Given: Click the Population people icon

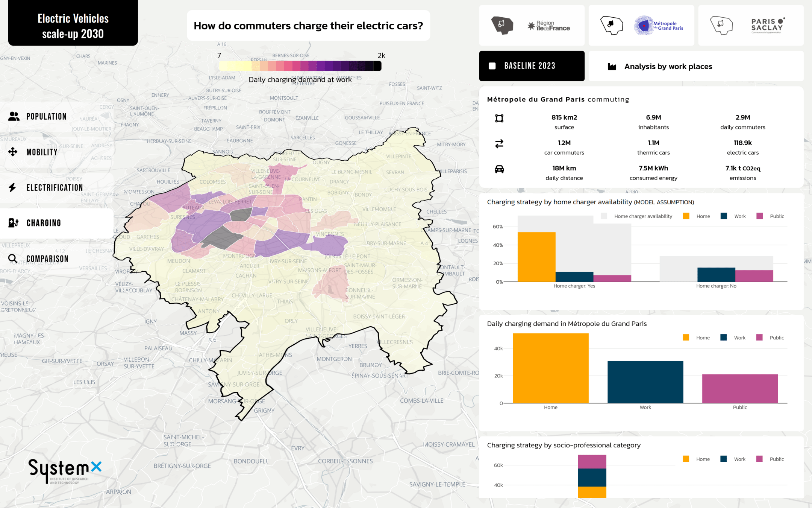Looking at the screenshot, I should pos(14,117).
